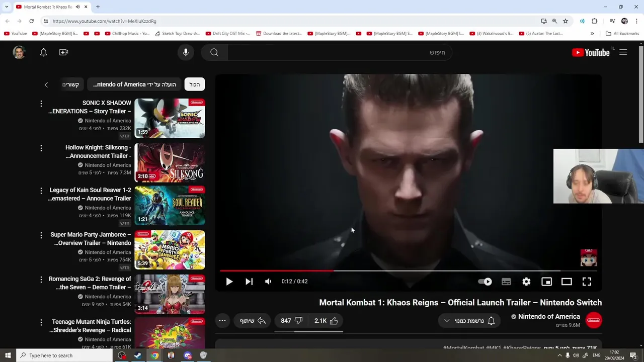Dislike the video with thumbs down
The width and height of the screenshot is (644, 362).
coord(291,321)
